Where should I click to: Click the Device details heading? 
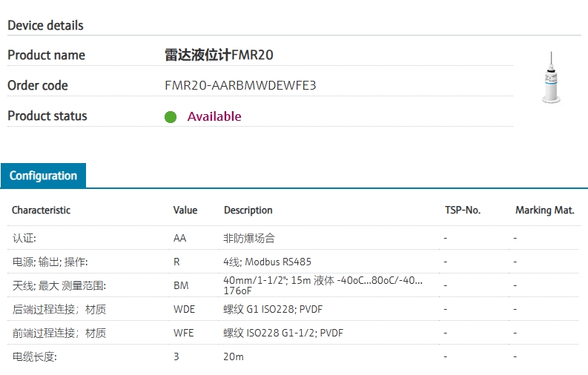point(45,25)
